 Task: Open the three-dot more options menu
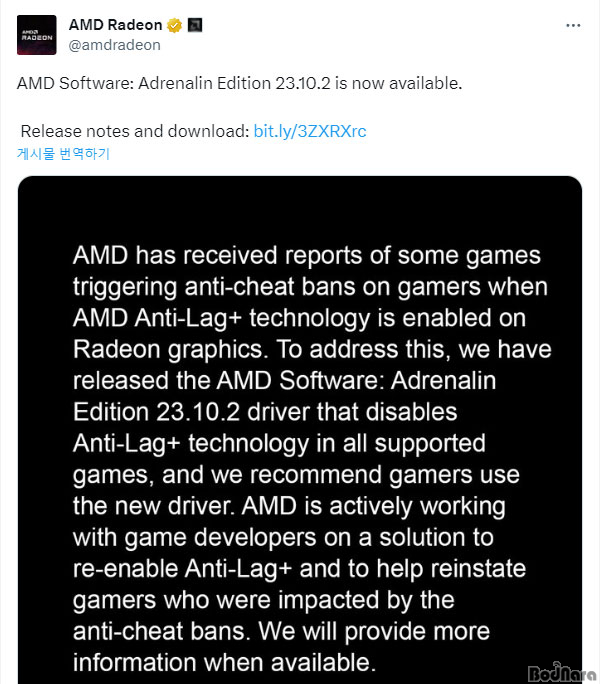click(x=573, y=25)
